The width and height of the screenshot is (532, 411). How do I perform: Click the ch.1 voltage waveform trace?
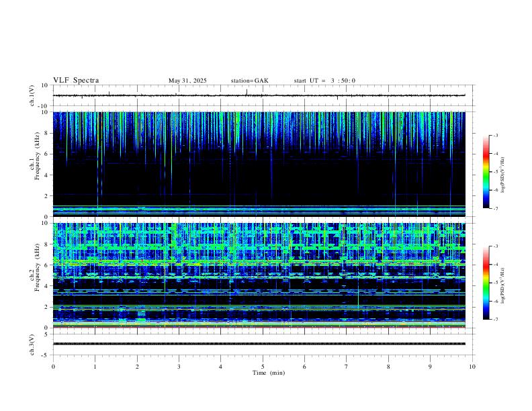pos(259,95)
